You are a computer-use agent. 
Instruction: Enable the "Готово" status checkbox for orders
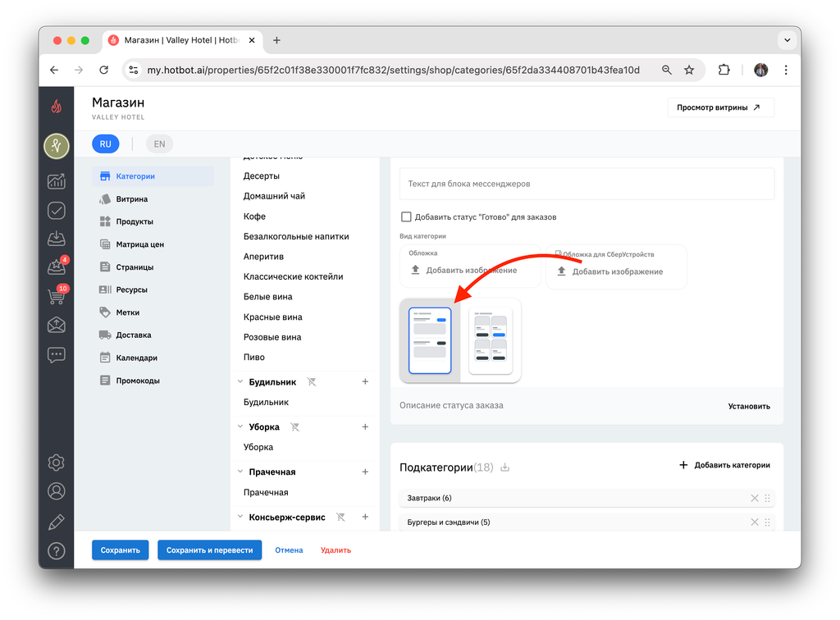click(406, 217)
